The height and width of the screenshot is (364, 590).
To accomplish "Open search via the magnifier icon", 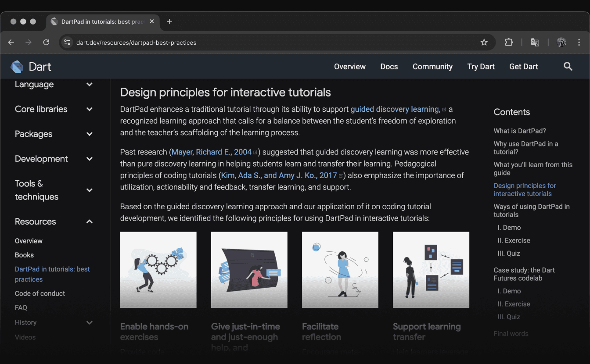I will 568,66.
